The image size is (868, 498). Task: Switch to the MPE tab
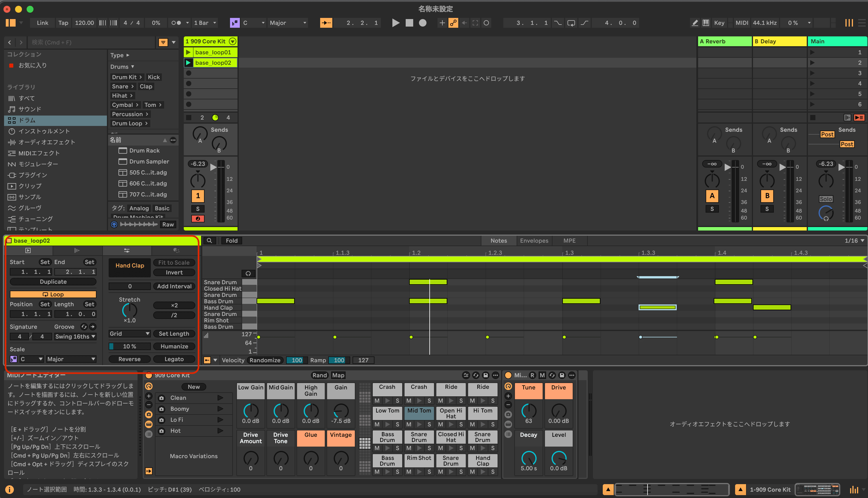pos(569,240)
